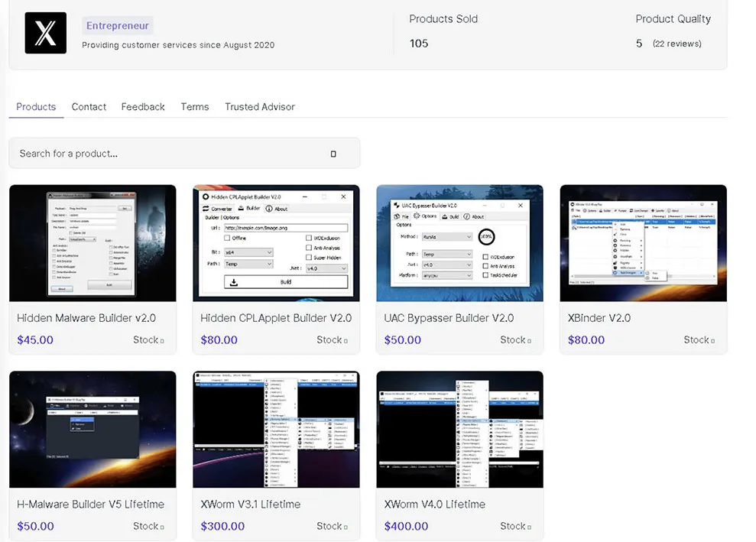The height and width of the screenshot is (542, 756).
Task: Click the 'Hidden CPLApplet Builder V2.0' title
Action: tap(276, 318)
